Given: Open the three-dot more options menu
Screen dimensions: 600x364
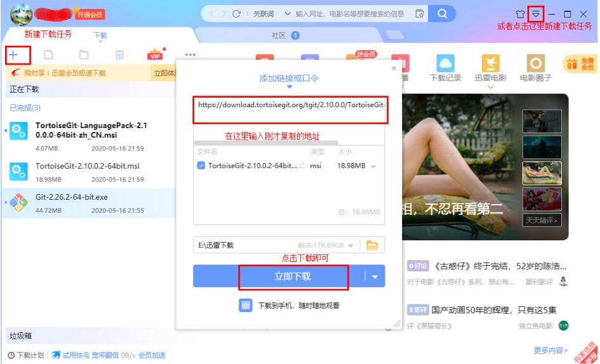Looking at the screenshot, I should click(x=190, y=55).
